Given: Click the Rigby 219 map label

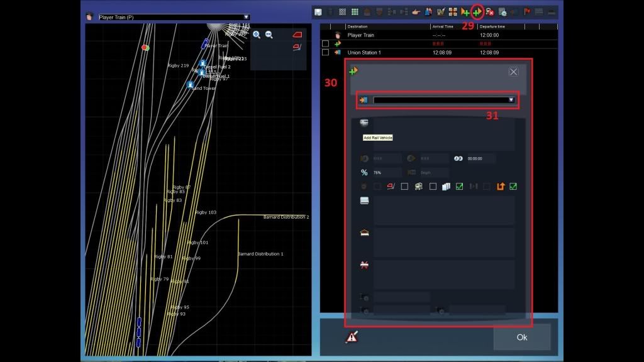Looking at the screenshot, I should pyautogui.click(x=178, y=65).
